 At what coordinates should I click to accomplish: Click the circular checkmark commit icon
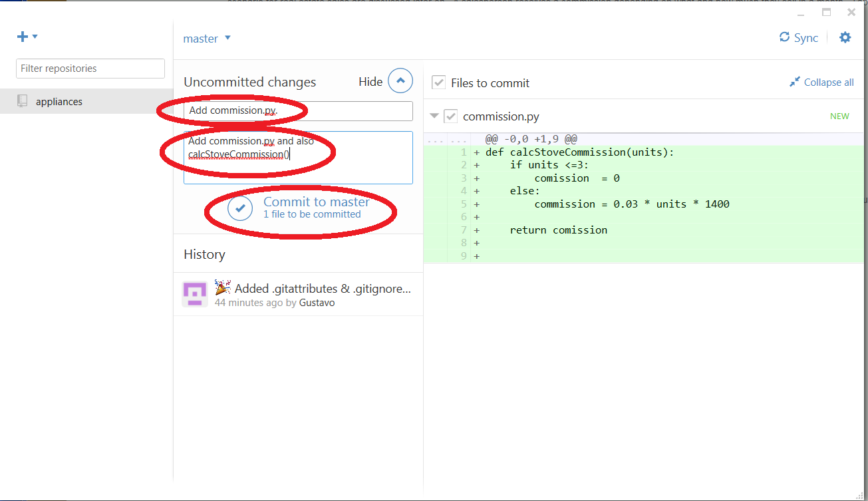(240, 208)
